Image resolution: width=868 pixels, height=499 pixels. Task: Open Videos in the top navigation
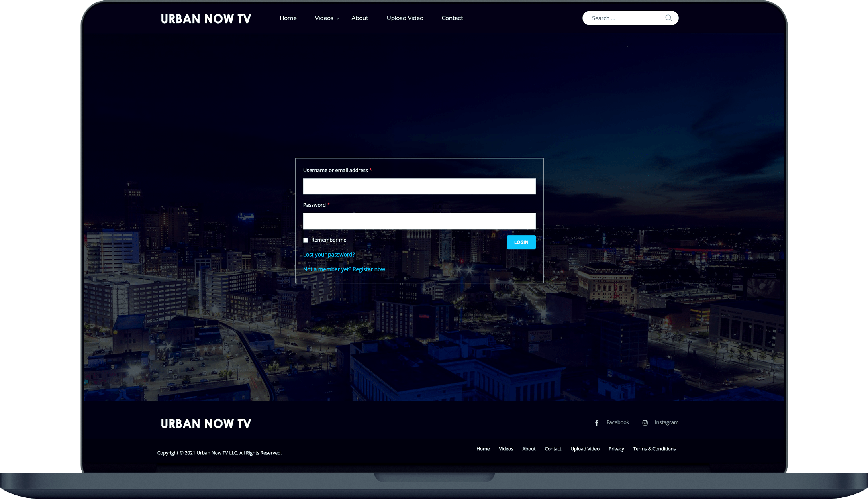click(324, 18)
